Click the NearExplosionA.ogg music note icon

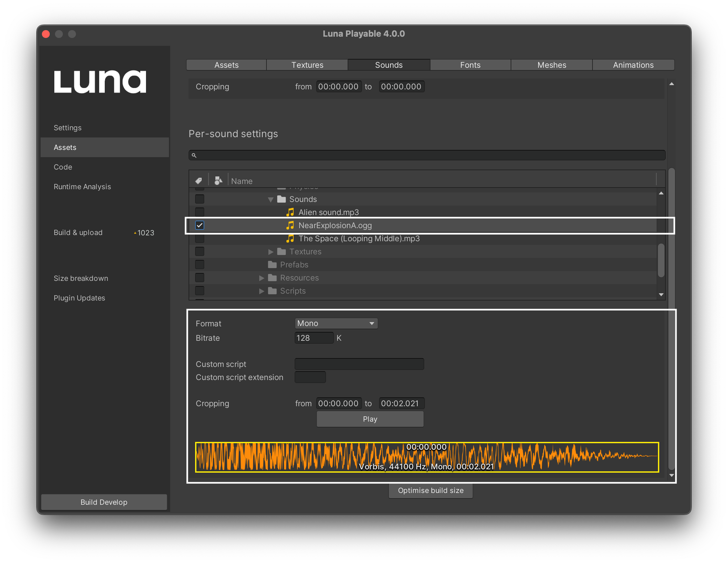[x=290, y=225]
